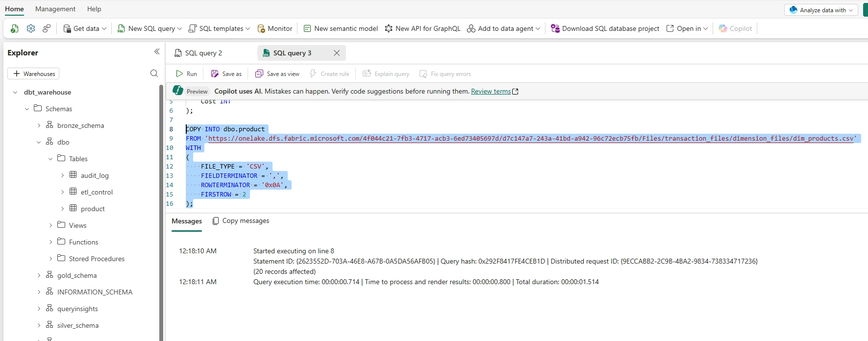Select the SQL query 3 tab
The image size is (868, 341).
point(292,53)
